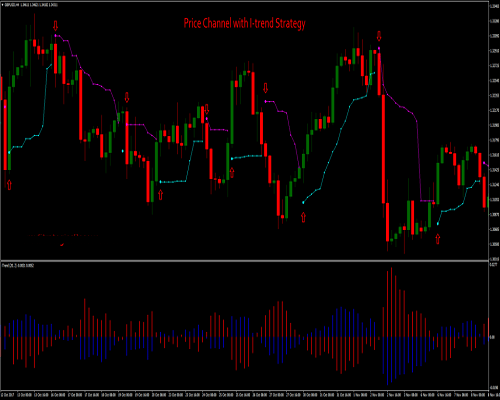Click the isolated cyan dot right of the falling magenta line
500x400 pixels.
point(123,151)
